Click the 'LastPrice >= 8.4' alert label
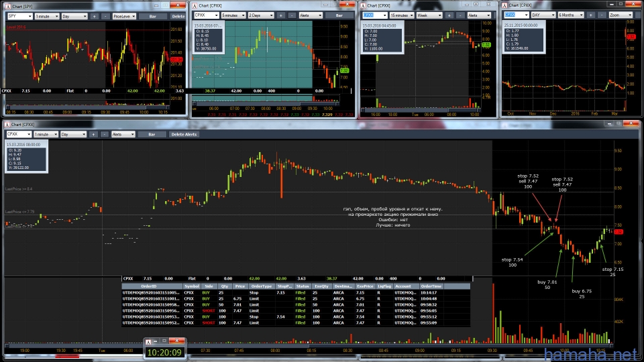Image resolution: width=644 pixels, height=362 pixels. click(x=19, y=189)
